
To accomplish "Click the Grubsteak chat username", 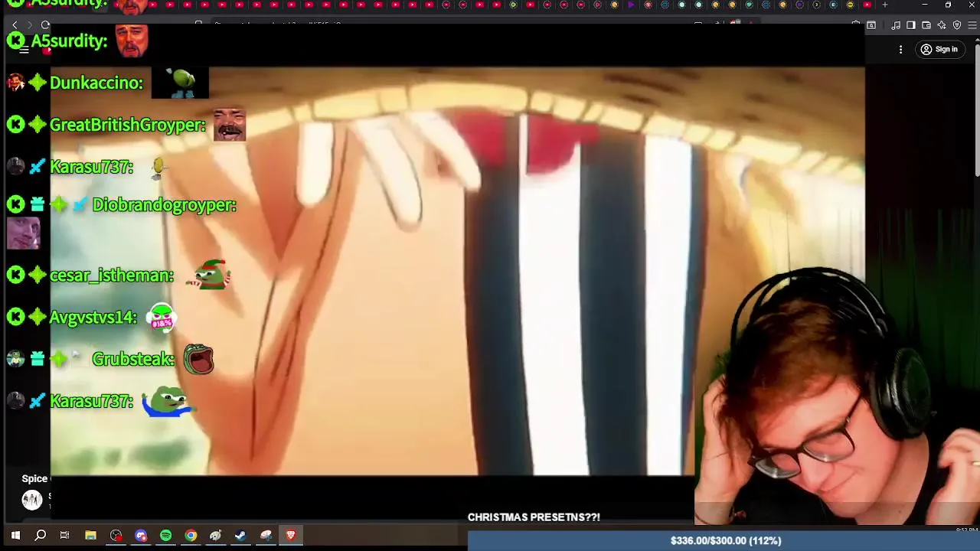I will click(x=133, y=360).
